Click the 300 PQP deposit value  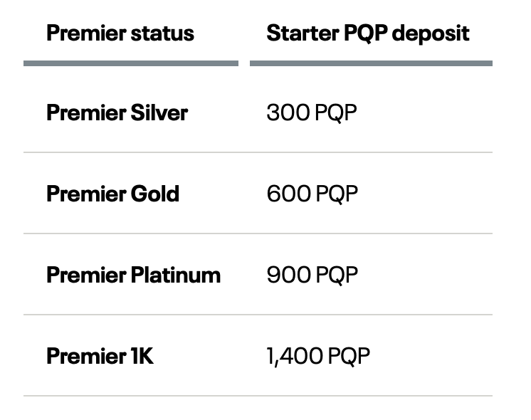(x=311, y=112)
